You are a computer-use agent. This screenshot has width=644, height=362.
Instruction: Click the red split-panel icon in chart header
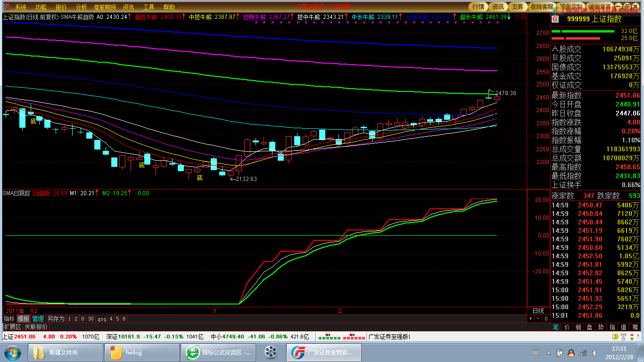523,16
